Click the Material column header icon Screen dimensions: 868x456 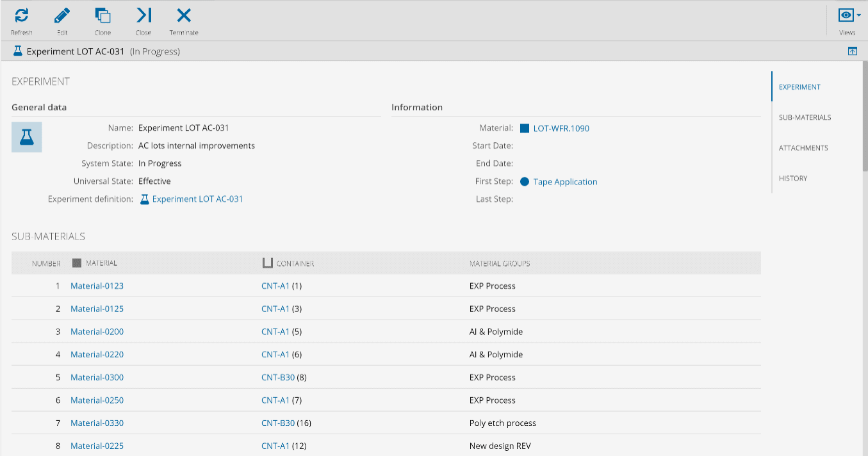click(x=77, y=263)
